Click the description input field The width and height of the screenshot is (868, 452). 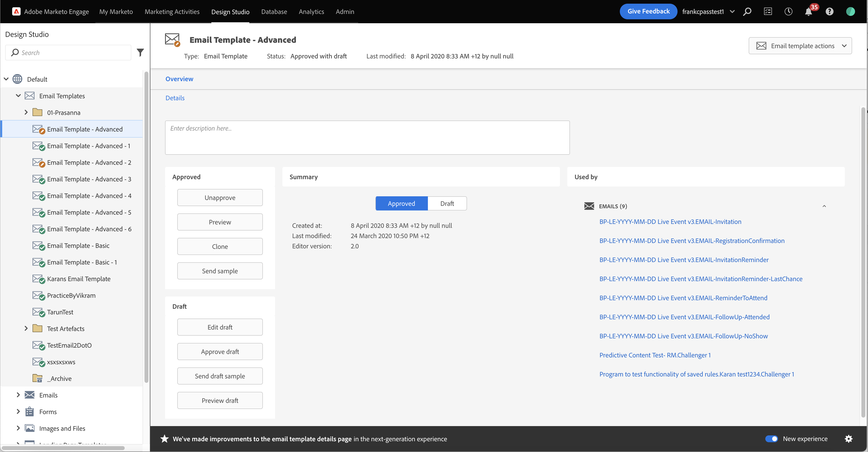tap(367, 137)
